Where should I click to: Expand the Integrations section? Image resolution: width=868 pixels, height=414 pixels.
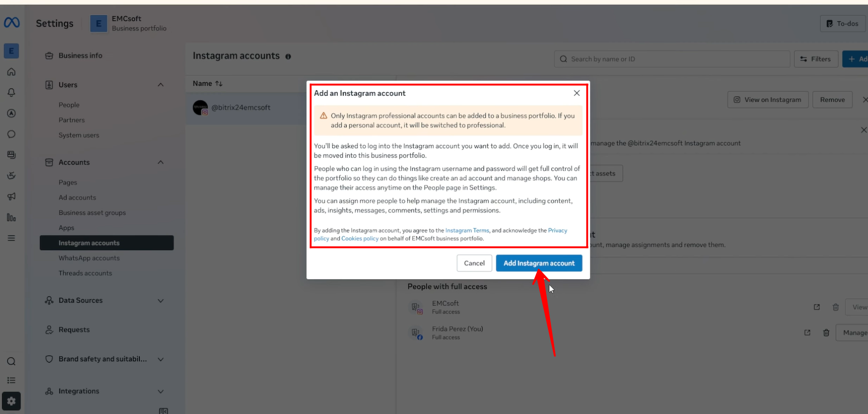(160, 391)
